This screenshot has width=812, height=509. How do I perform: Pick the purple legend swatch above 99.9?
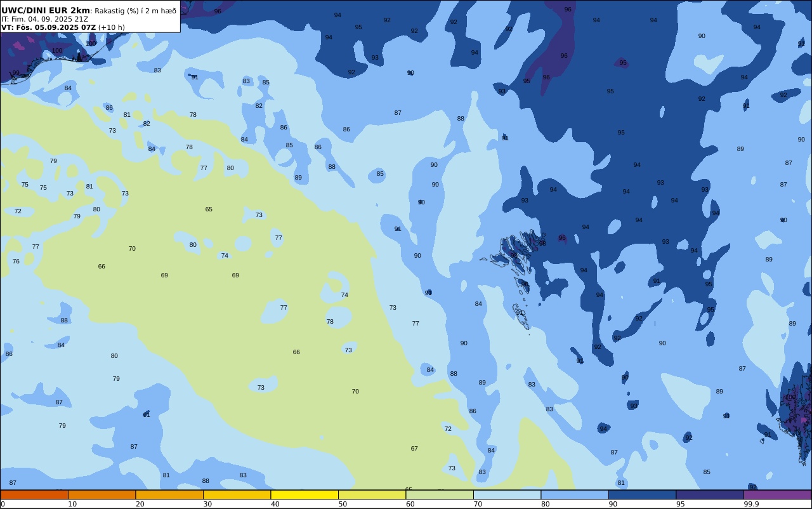pos(777,494)
